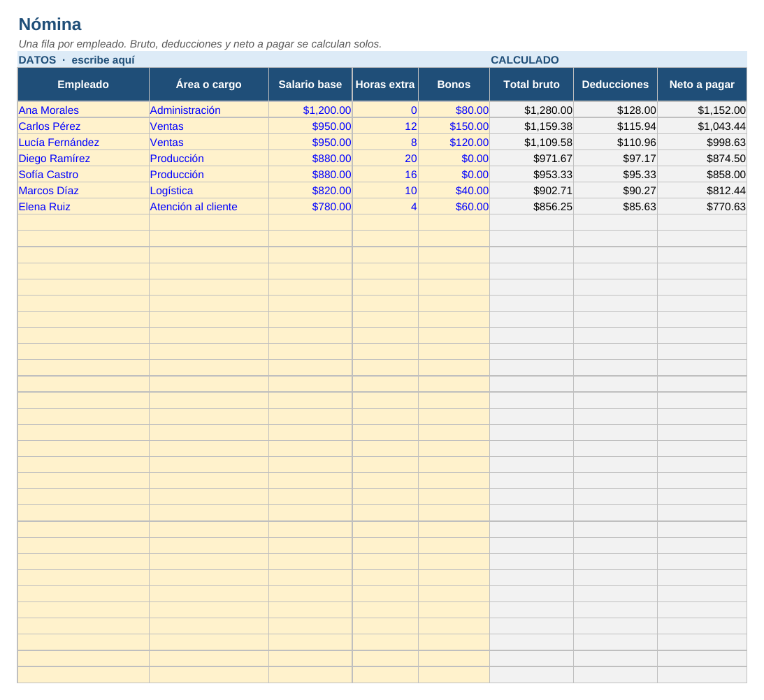Click the Marcos Díaz name cell

click(x=83, y=191)
